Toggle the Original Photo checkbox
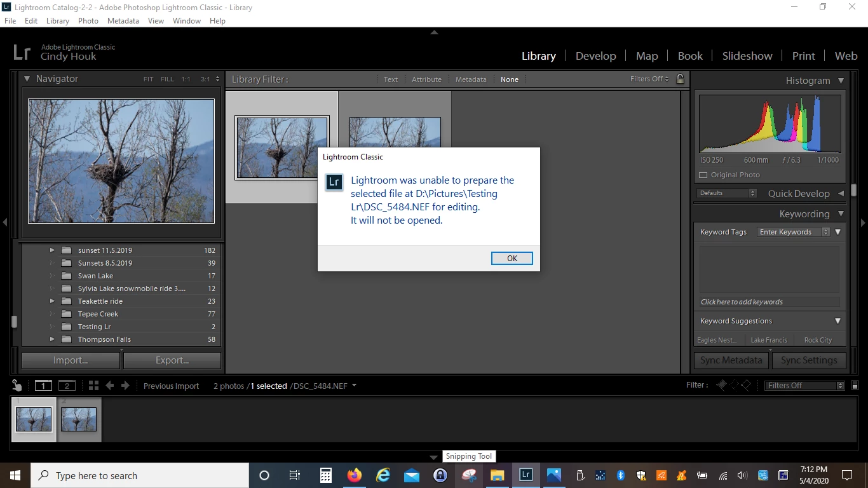This screenshot has width=868, height=488. tap(703, 175)
